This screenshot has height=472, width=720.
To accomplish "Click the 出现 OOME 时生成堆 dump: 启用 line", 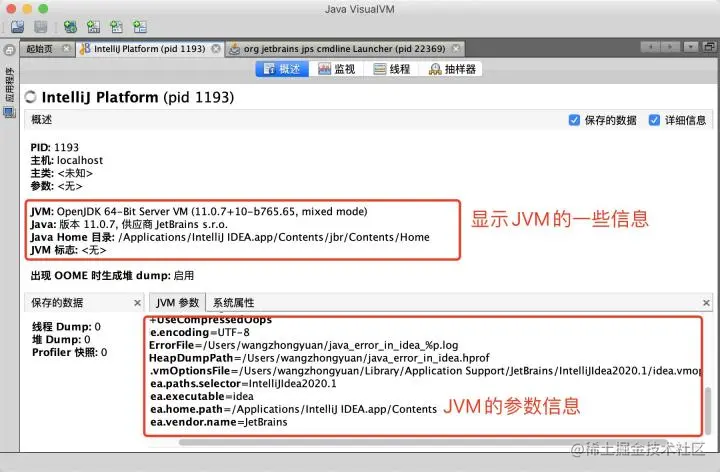I will click(x=112, y=275).
